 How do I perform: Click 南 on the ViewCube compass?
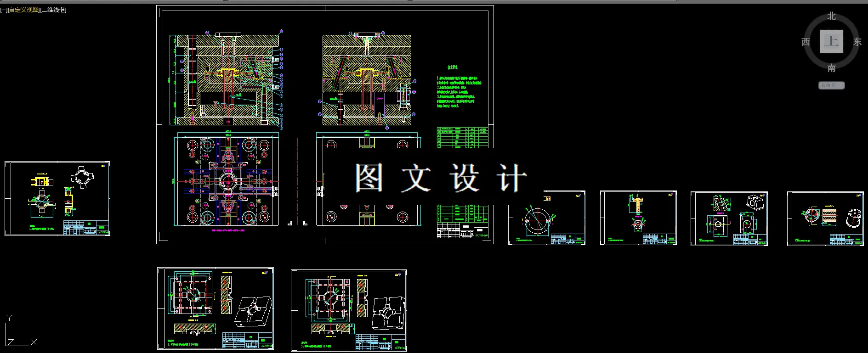[x=832, y=68]
